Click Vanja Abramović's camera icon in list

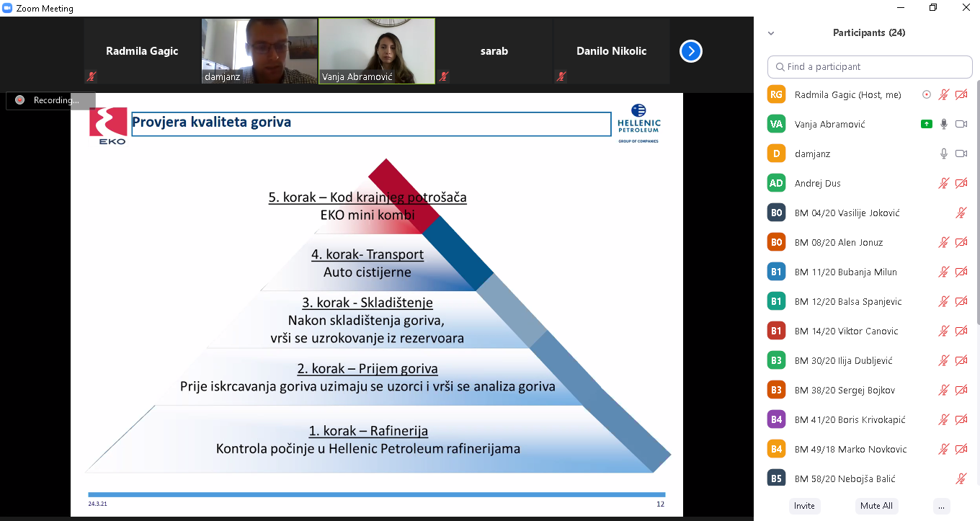click(961, 124)
